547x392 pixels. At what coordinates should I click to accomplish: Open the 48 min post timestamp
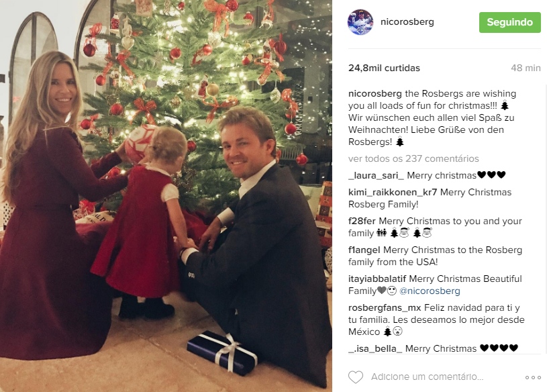pyautogui.click(x=526, y=68)
